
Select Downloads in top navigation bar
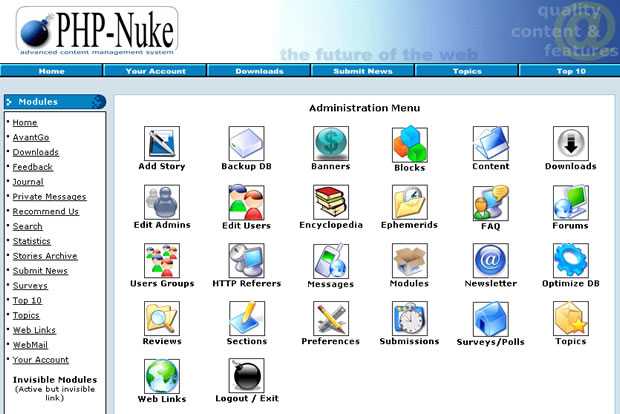point(259,71)
